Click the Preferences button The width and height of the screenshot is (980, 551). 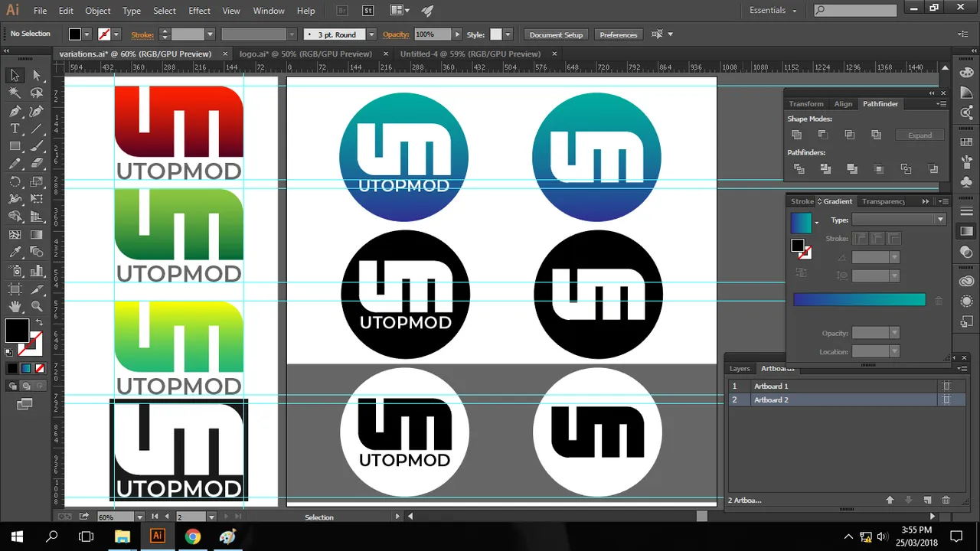pos(619,34)
